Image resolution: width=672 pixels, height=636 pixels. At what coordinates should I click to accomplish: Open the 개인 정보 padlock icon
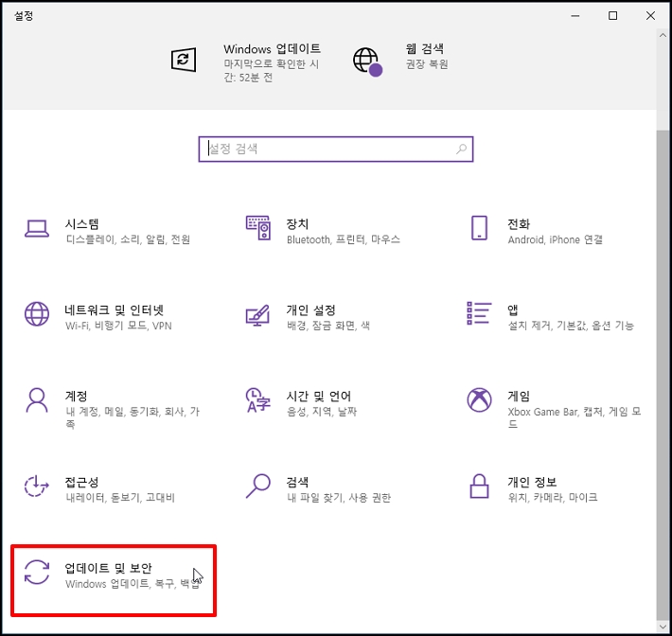[x=479, y=486]
